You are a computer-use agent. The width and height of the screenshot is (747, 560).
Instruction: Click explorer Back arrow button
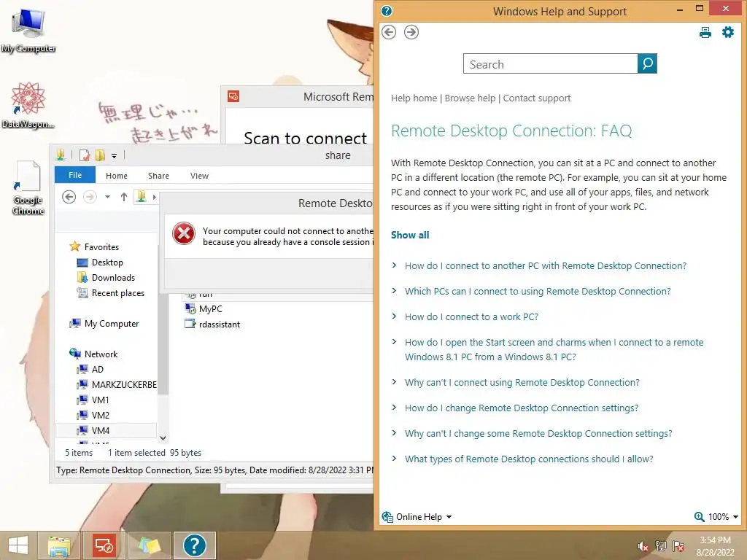click(x=69, y=197)
